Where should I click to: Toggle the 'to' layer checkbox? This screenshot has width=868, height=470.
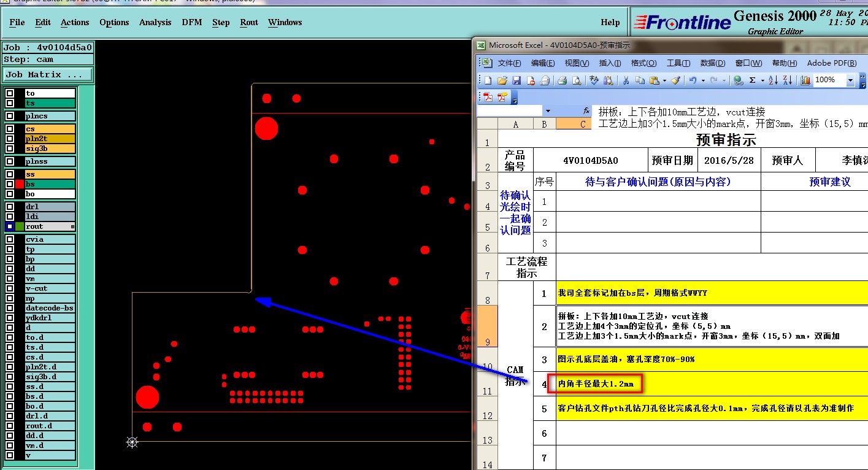[x=10, y=93]
